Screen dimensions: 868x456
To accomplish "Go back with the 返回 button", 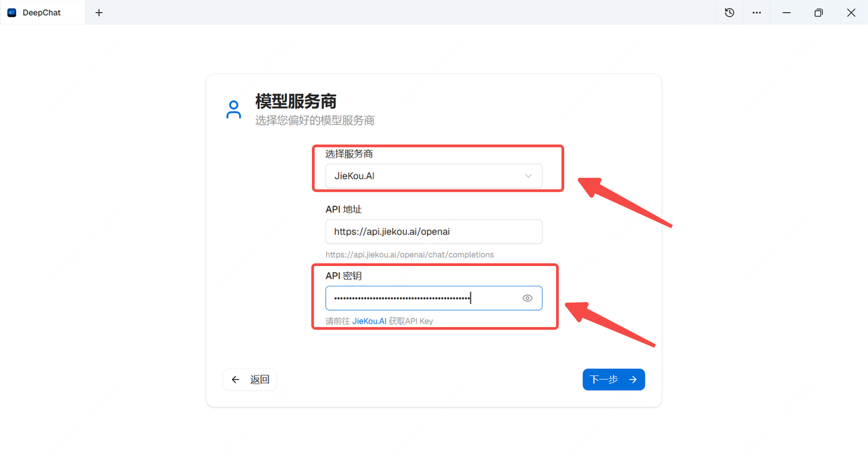I will pyautogui.click(x=250, y=379).
